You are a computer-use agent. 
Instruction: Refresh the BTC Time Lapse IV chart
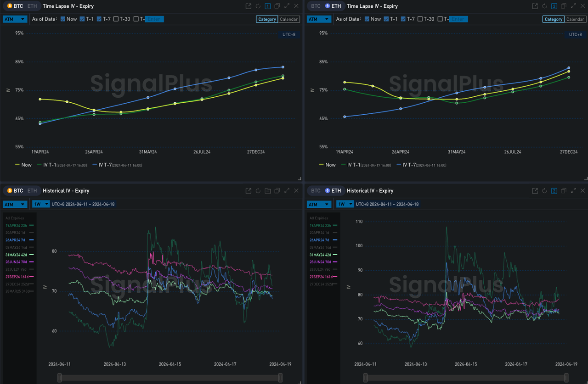tap(258, 6)
